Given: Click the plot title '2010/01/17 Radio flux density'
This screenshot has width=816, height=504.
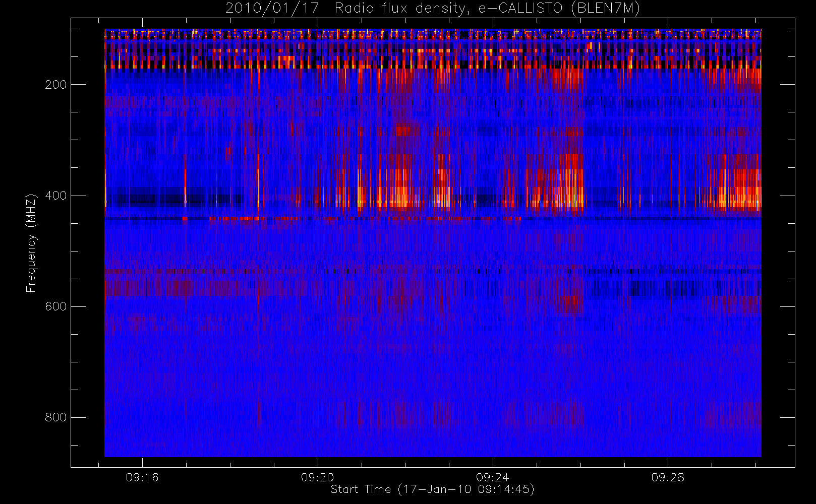Looking at the screenshot, I should [x=433, y=9].
